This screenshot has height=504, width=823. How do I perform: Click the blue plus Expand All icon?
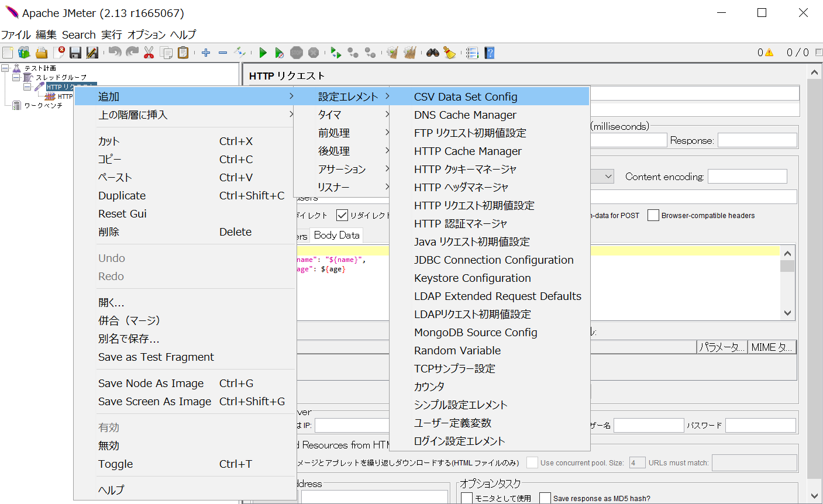[x=206, y=53]
